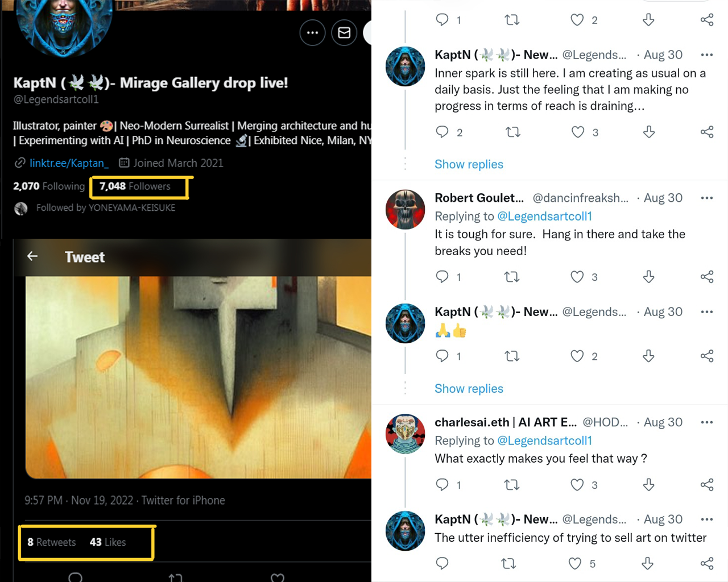
Task: Share the 'utter inefficiency' tweet
Action: click(x=707, y=563)
